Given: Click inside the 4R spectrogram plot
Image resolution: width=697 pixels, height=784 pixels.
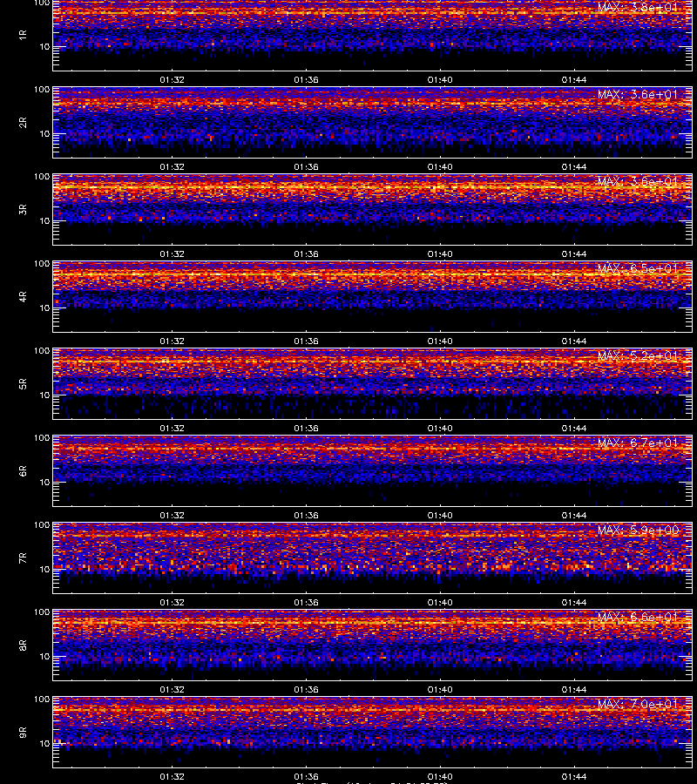Looking at the screenshot, I should [373, 296].
